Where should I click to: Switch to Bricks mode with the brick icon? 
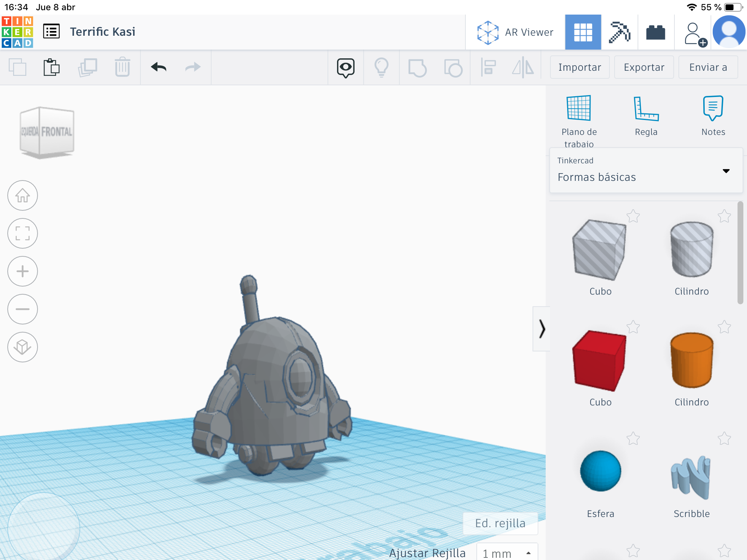point(655,32)
